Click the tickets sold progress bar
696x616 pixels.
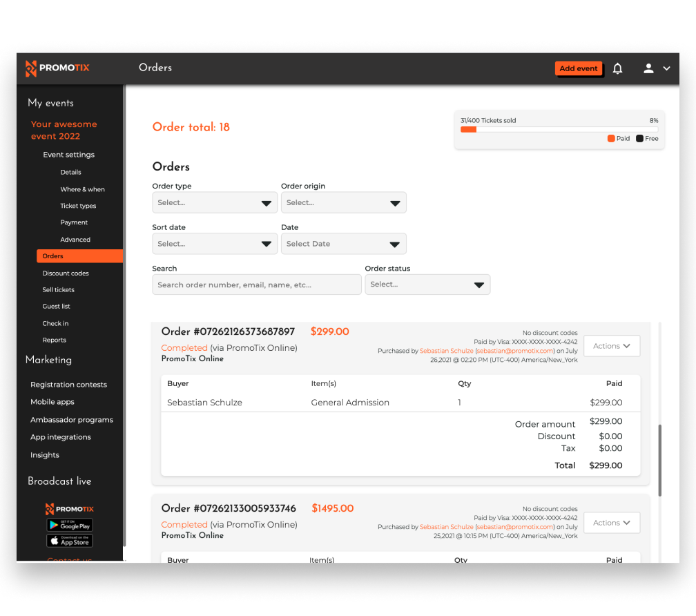click(x=559, y=128)
